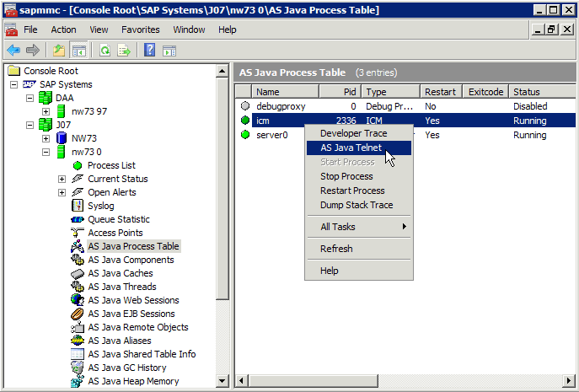
Task: Click the AS Java Components gear icon
Action: coord(78,260)
